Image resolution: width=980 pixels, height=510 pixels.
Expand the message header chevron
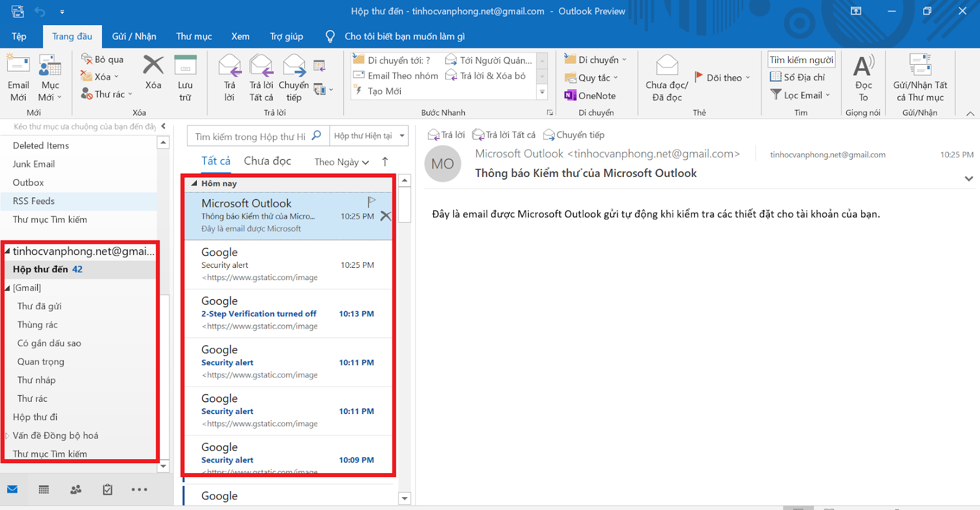[x=969, y=179]
